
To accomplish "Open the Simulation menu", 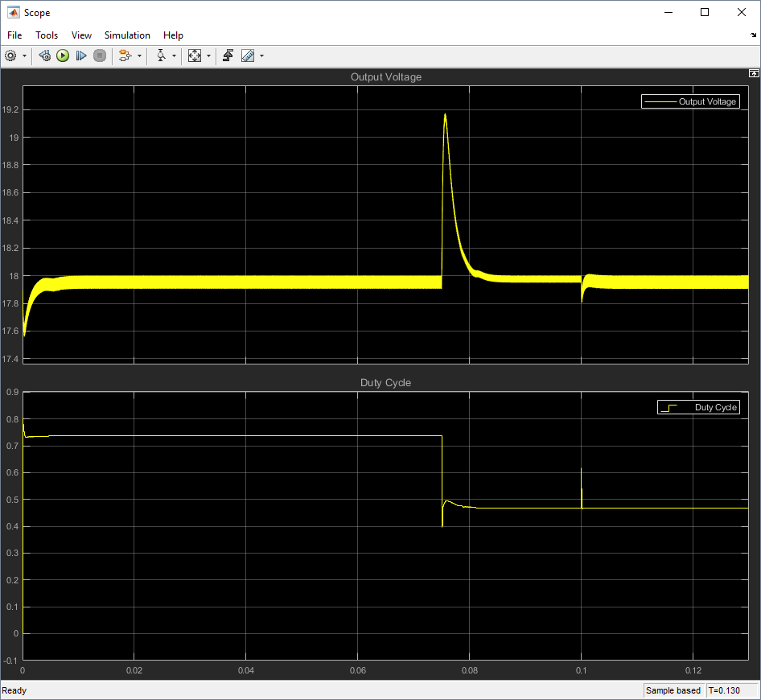I will 127,35.
